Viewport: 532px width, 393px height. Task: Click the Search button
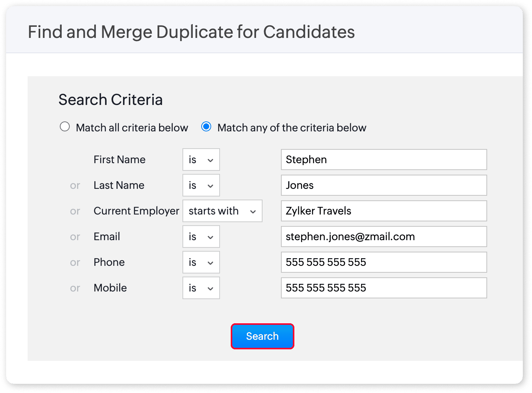[262, 336]
